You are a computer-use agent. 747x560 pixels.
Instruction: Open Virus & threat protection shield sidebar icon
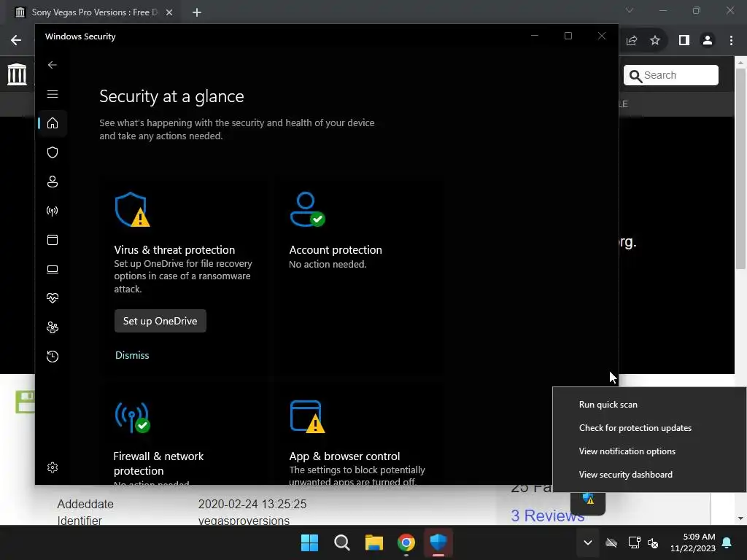pyautogui.click(x=53, y=152)
